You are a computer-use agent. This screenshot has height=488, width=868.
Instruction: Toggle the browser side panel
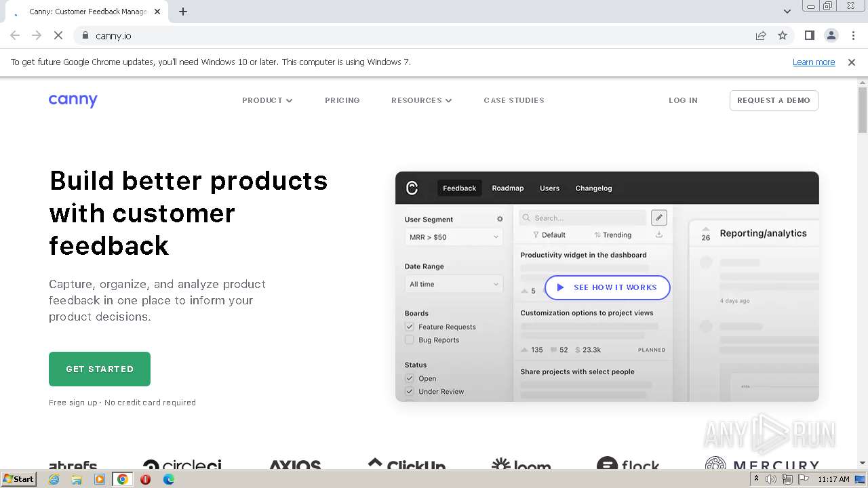click(x=809, y=35)
